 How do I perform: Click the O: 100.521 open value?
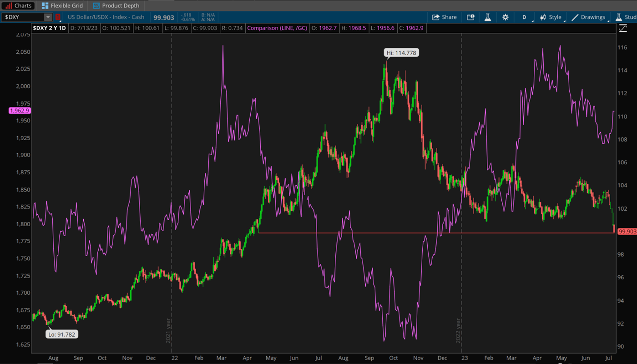pos(116,28)
